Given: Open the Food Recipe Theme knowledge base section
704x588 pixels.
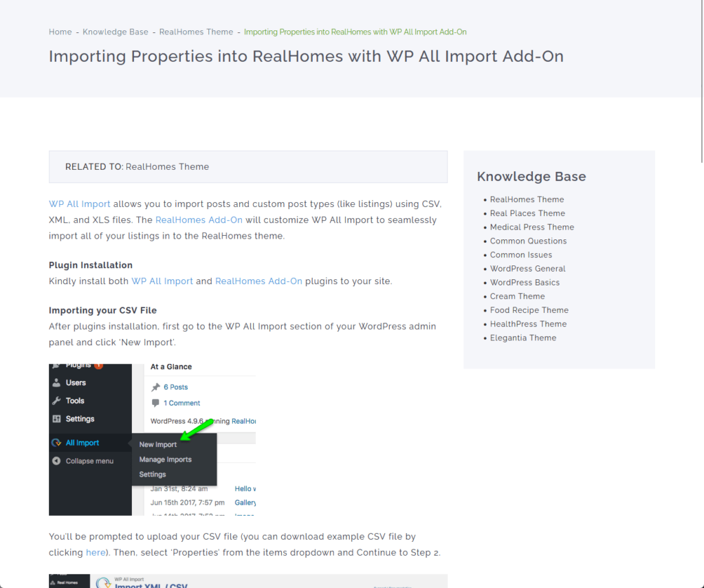Looking at the screenshot, I should click(x=529, y=310).
